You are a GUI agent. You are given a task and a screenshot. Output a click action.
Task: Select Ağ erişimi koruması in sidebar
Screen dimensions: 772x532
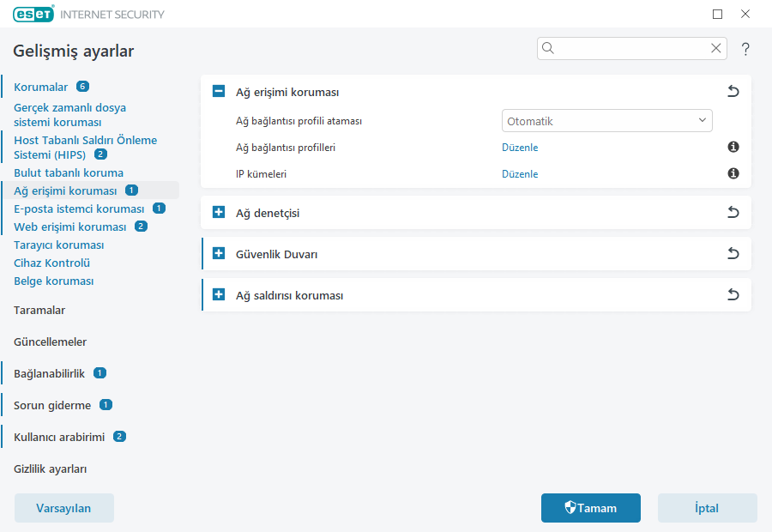pyautogui.click(x=65, y=190)
